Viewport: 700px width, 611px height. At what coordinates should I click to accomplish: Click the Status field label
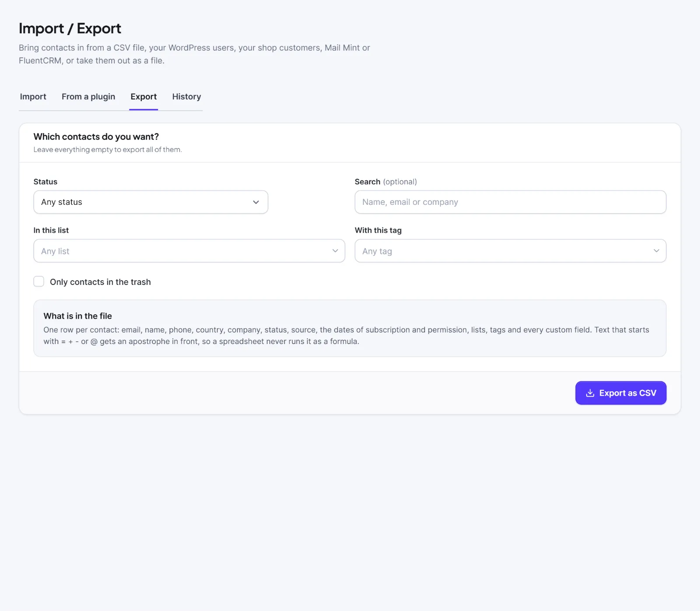(x=45, y=182)
